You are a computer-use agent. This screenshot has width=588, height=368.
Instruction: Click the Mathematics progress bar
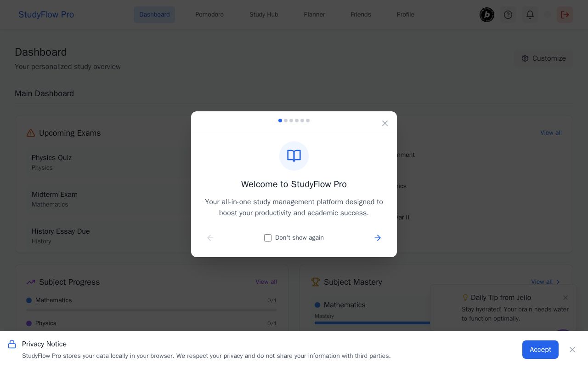[152, 310]
